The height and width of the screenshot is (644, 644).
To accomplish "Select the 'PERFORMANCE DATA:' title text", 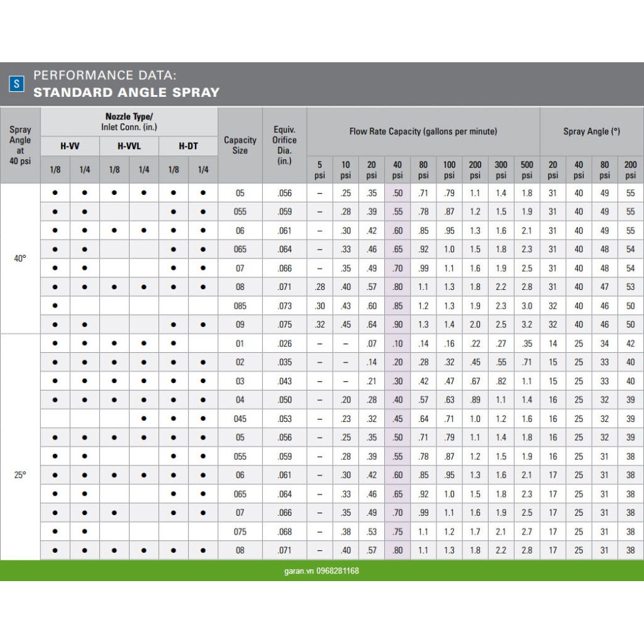I will pos(105,75).
